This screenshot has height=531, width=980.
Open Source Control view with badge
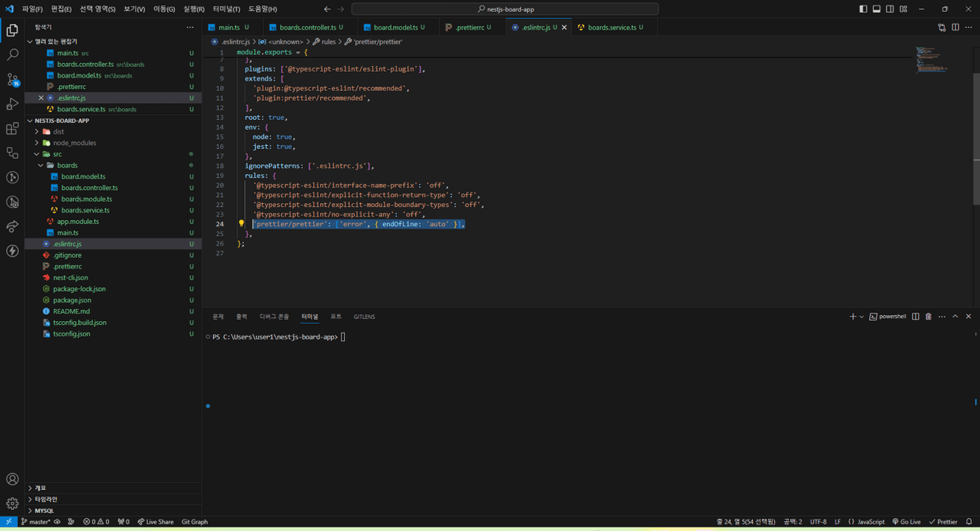coord(12,79)
